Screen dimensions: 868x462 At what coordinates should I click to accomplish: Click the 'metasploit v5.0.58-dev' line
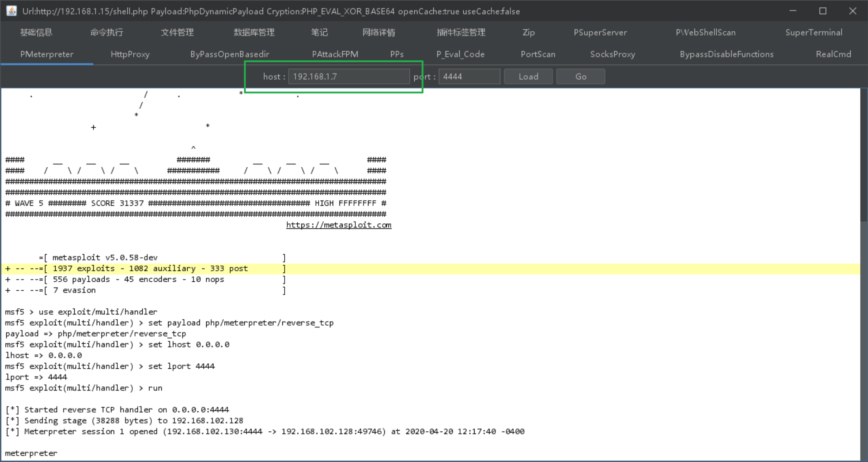(x=162, y=258)
